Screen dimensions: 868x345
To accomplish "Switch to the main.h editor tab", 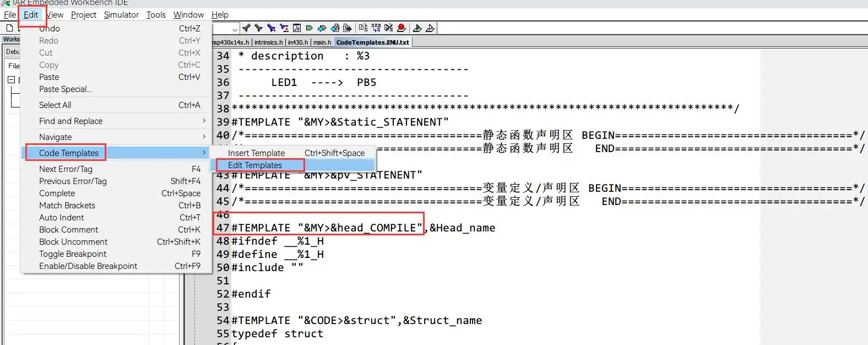I will tap(322, 42).
